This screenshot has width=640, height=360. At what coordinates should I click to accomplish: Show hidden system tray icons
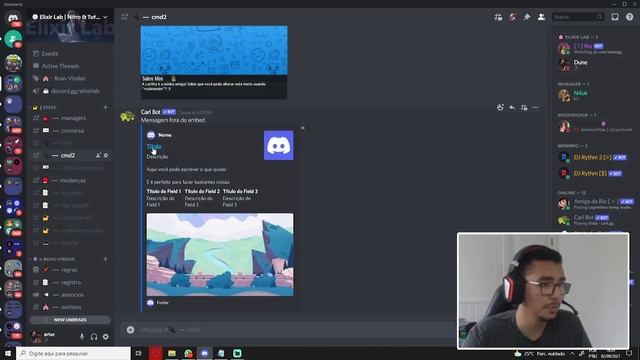point(572,353)
